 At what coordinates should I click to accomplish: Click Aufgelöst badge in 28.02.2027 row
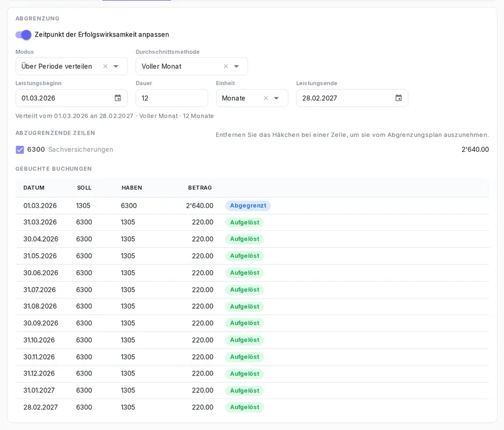pyautogui.click(x=245, y=407)
